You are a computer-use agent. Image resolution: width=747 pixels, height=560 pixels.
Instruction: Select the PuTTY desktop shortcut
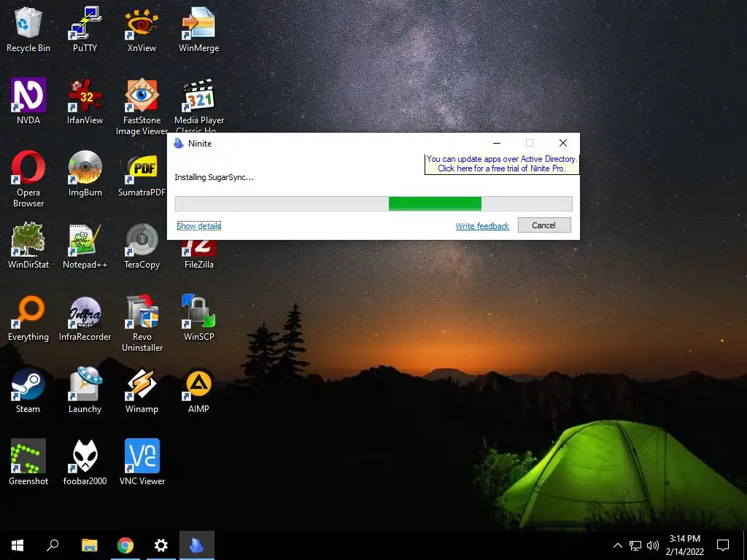tap(85, 29)
